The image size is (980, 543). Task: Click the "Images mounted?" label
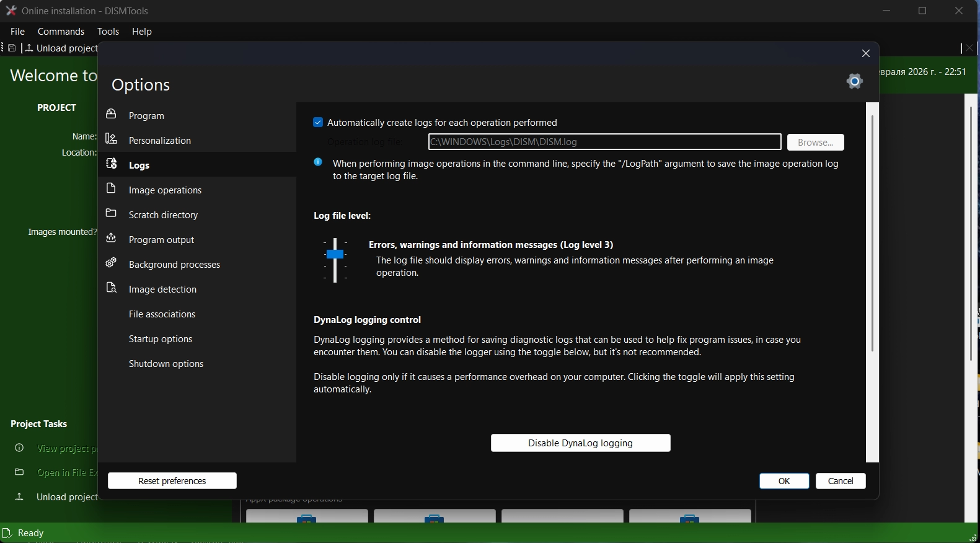(62, 232)
